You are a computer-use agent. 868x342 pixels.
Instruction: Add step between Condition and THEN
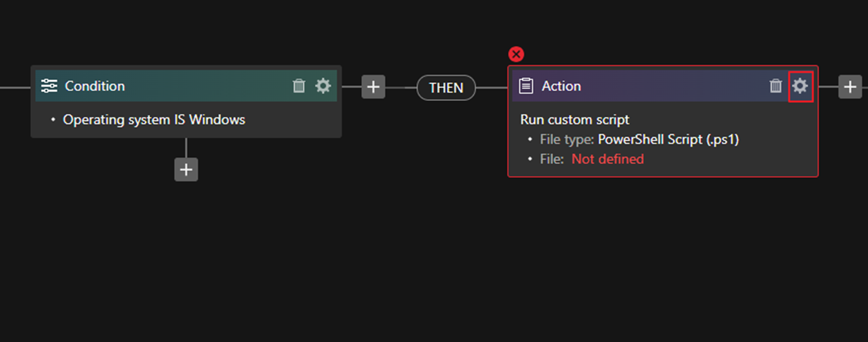(373, 86)
